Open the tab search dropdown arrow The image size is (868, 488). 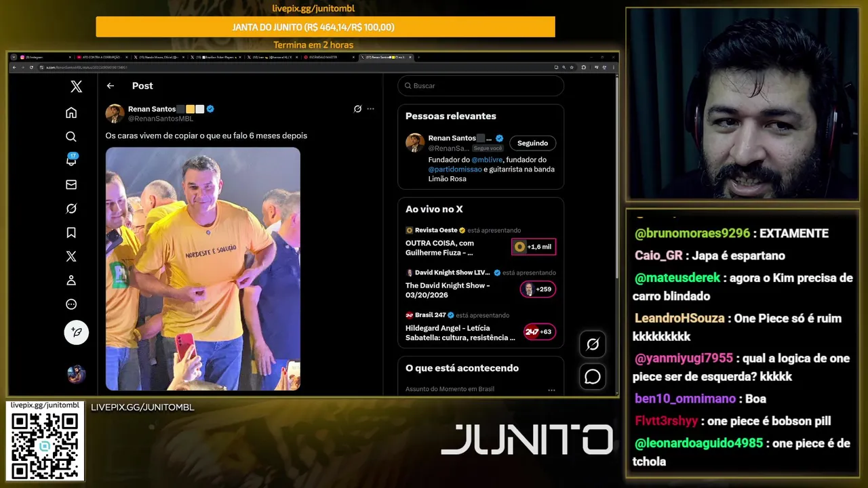pyautogui.click(x=14, y=58)
